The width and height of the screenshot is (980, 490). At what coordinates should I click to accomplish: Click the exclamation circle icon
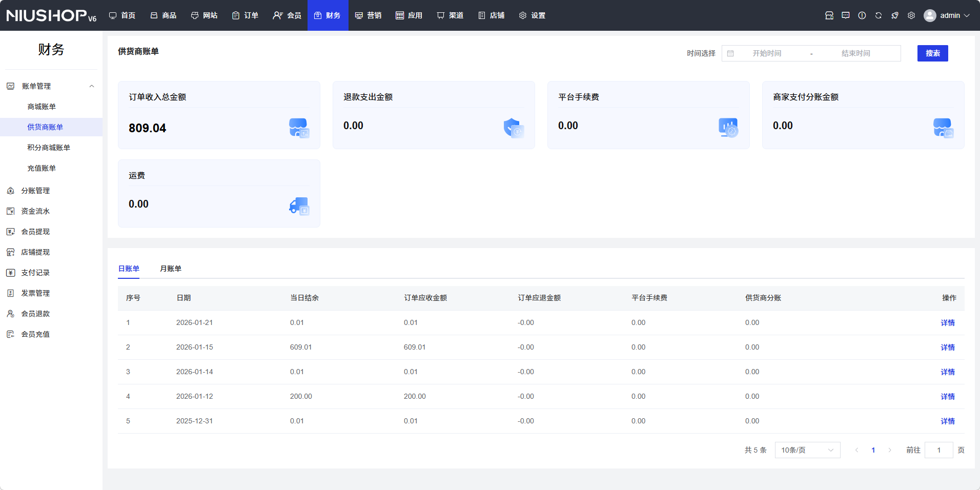[862, 15]
